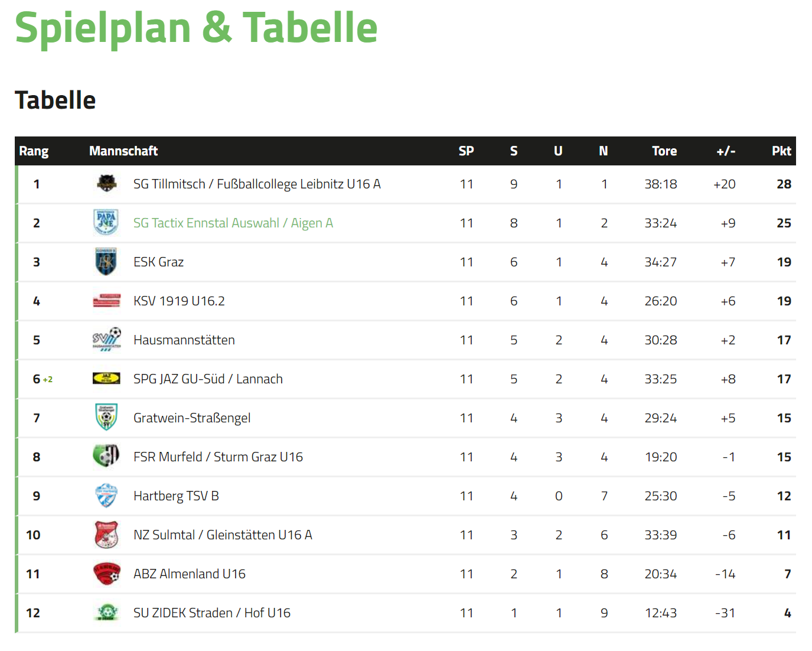Click the FSR Murfeld football logo
Image resolution: width=812 pixels, height=651 pixels.
click(x=106, y=456)
